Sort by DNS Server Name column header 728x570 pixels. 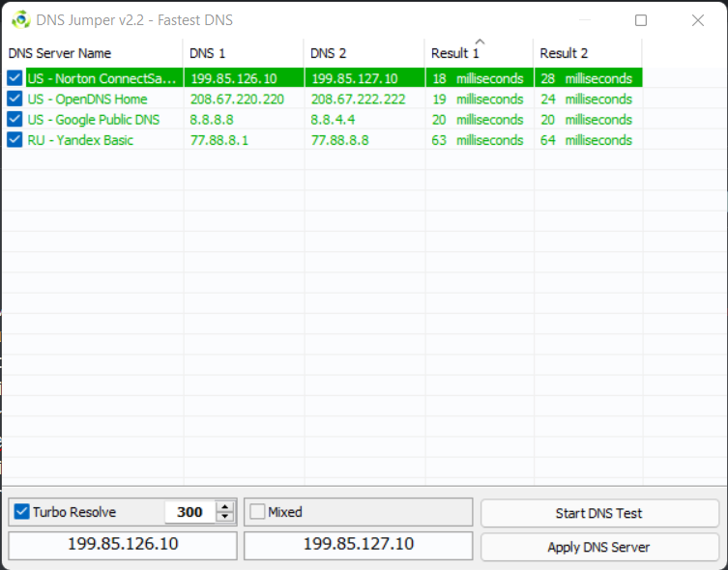tap(93, 53)
